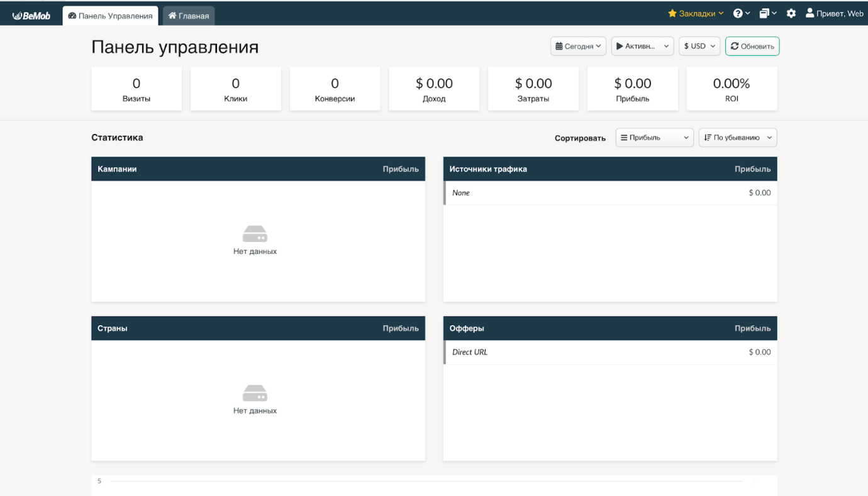The height and width of the screenshot is (496, 868).
Task: Open the Прибыль sort-by dropdown
Action: point(654,138)
